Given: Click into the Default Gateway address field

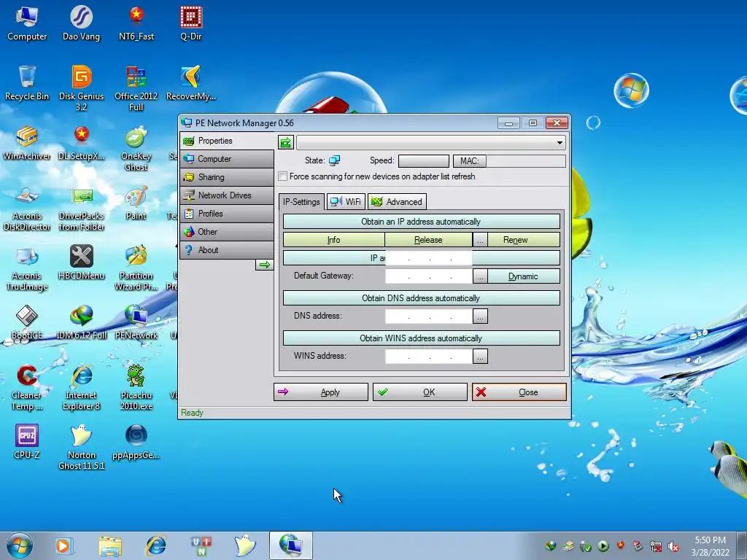Looking at the screenshot, I should coord(429,276).
